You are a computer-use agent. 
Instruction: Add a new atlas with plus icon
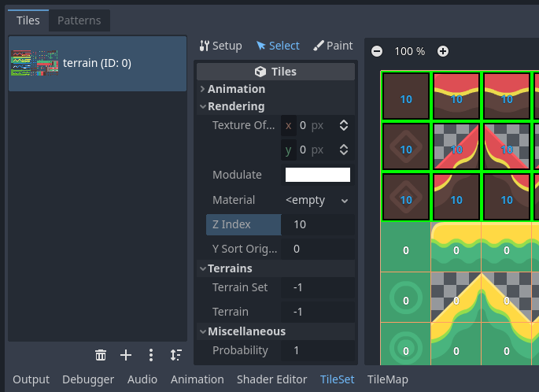[126, 355]
